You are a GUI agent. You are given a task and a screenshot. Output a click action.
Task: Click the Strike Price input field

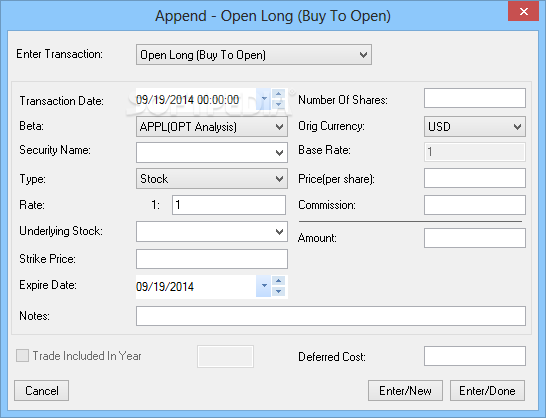[212, 259]
